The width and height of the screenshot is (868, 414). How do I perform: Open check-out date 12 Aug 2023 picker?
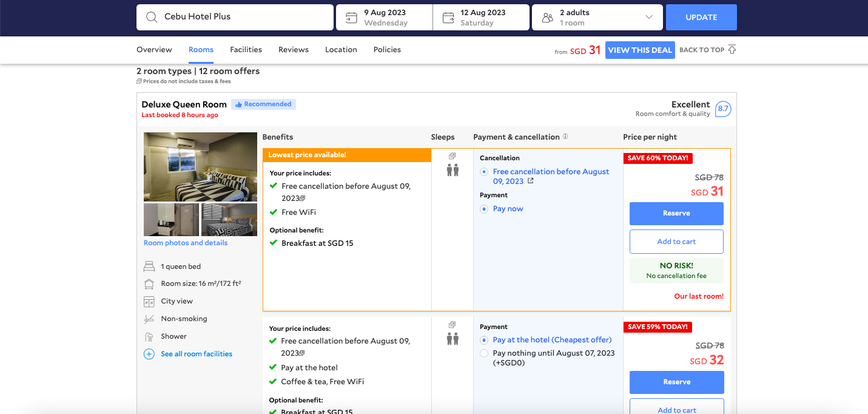[x=481, y=17]
